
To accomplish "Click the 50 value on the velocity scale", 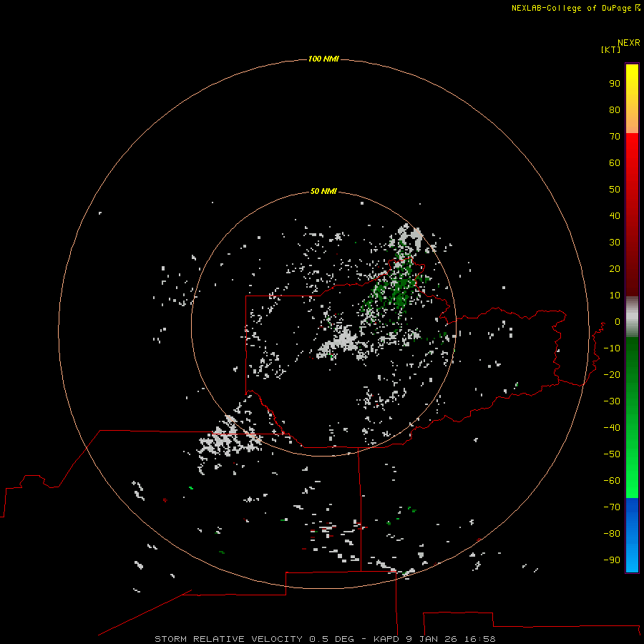I will [615, 190].
